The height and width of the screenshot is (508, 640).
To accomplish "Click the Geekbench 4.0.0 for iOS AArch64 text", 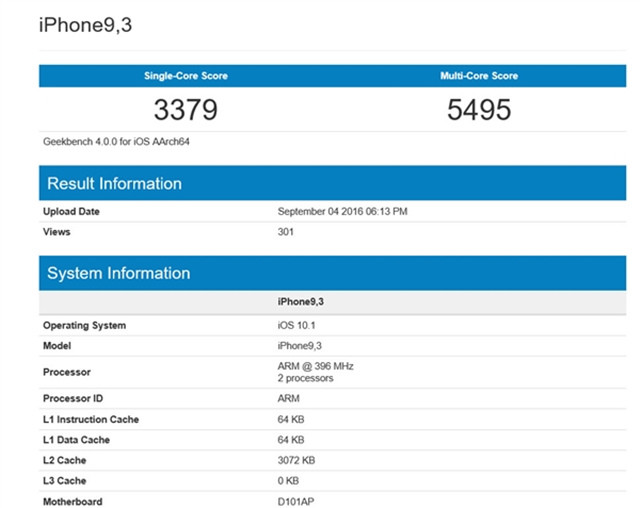I will click(117, 142).
